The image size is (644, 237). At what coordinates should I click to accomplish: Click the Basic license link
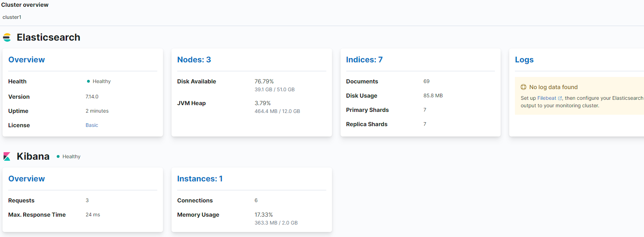point(92,125)
